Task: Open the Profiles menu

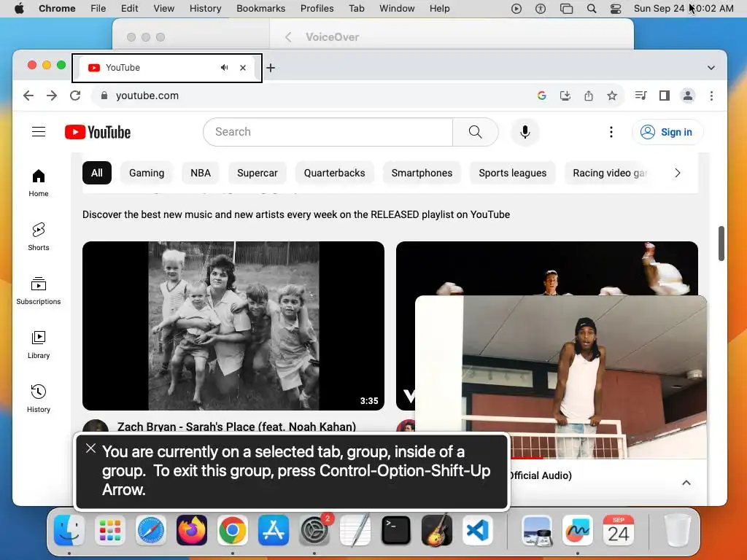Action: pos(317,9)
